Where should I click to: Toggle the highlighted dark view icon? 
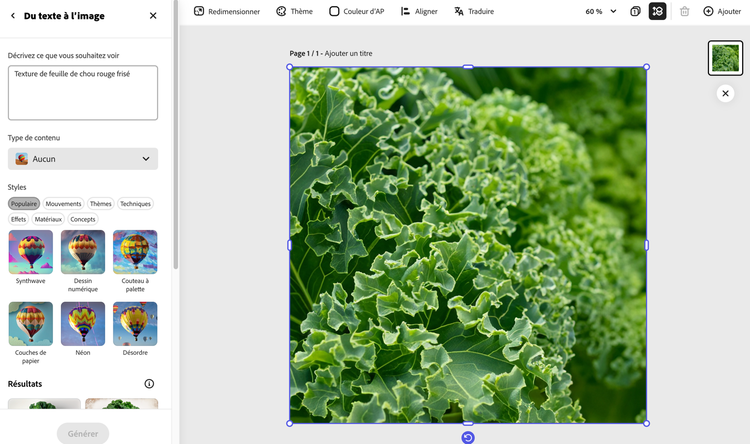657,11
